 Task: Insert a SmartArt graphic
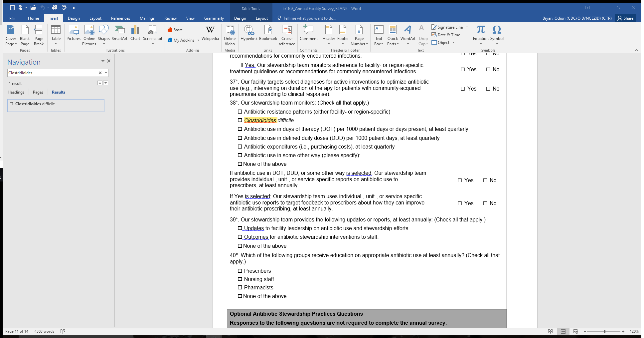(119, 33)
